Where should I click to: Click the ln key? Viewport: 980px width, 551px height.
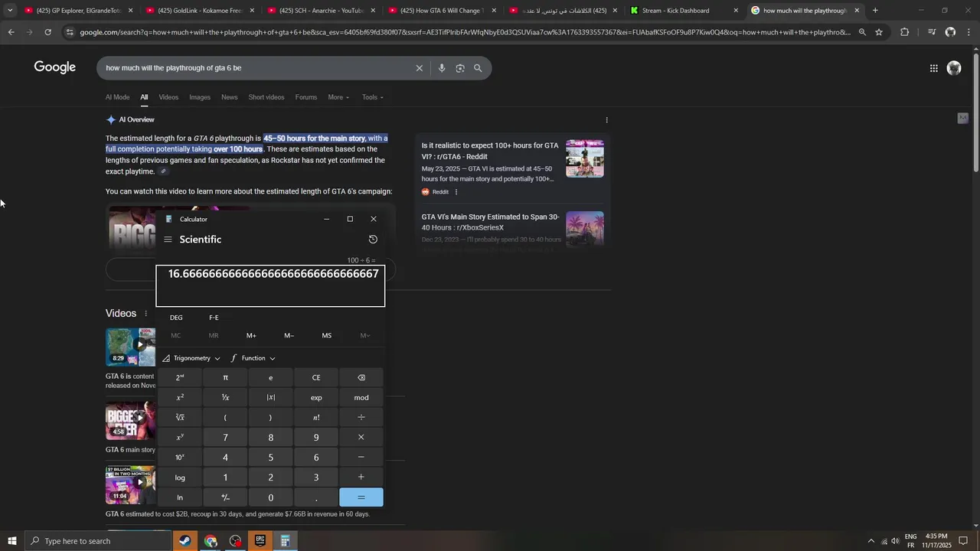pos(180,497)
